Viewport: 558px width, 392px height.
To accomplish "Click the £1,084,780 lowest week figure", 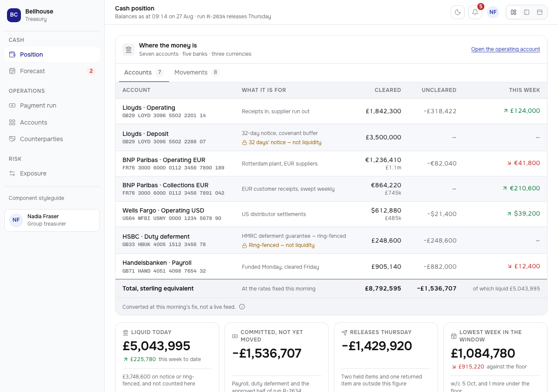I will pos(483,353).
